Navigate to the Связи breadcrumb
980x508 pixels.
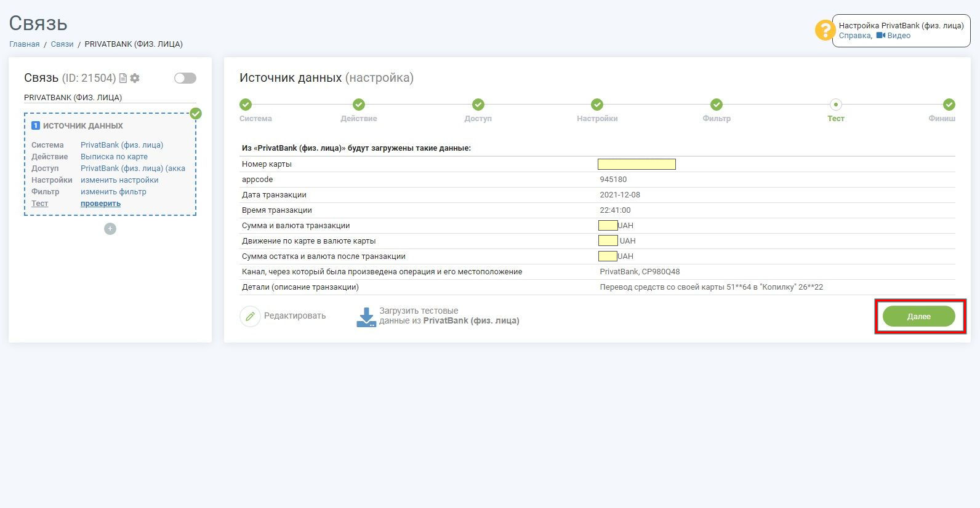pyautogui.click(x=62, y=44)
